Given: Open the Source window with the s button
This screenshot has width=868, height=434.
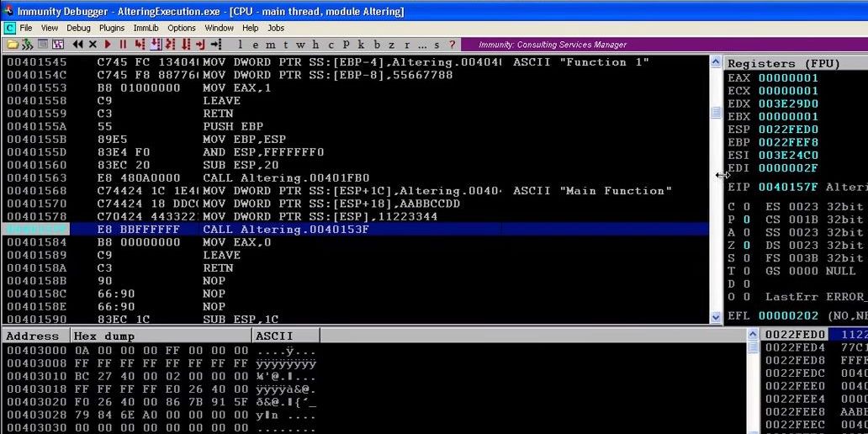Looking at the screenshot, I should coord(437,45).
